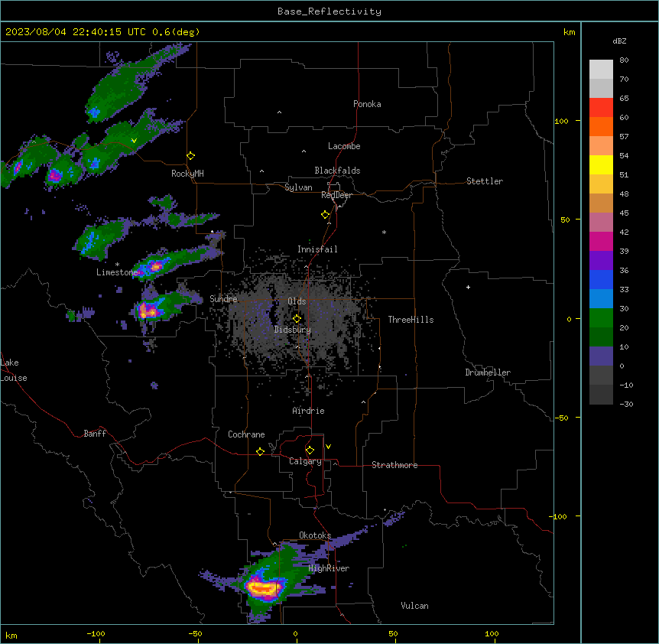Click the white asterisk marker east of Innisfail
659x644 pixels.
(384, 232)
